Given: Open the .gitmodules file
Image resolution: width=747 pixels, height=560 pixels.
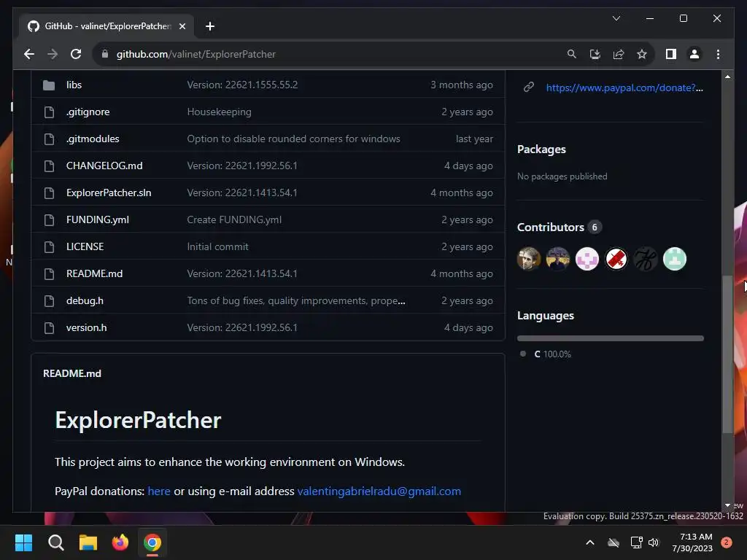Looking at the screenshot, I should pos(93,139).
